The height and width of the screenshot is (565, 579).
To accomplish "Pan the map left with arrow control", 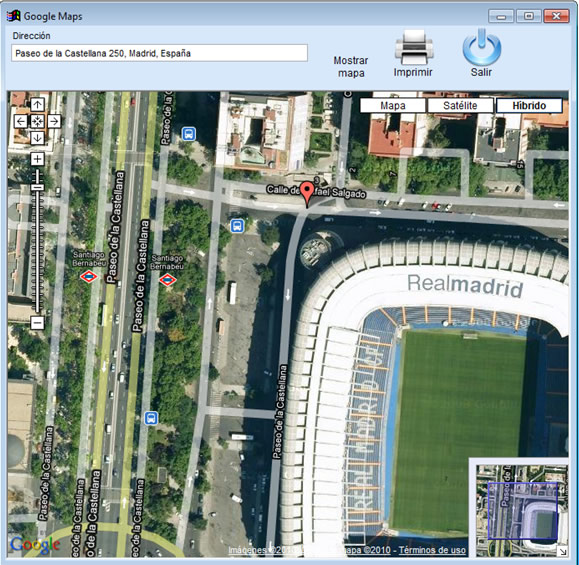I will [x=21, y=121].
